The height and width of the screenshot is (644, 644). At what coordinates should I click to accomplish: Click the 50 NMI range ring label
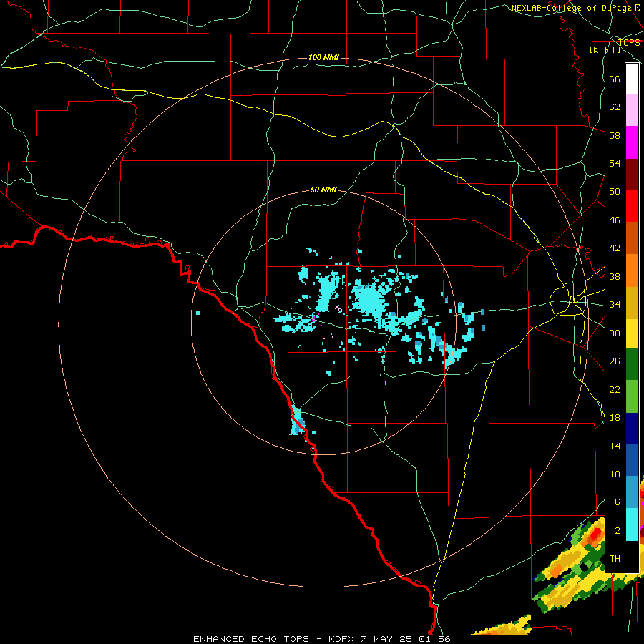point(323,190)
